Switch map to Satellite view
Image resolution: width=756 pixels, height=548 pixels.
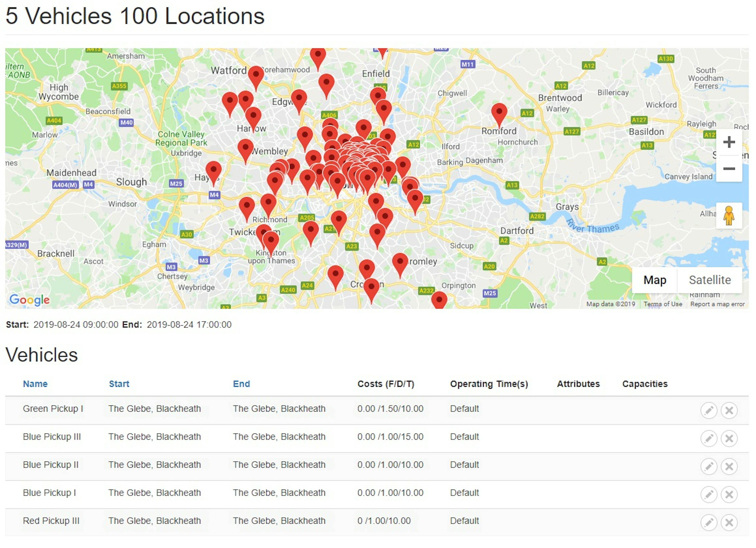coord(710,280)
